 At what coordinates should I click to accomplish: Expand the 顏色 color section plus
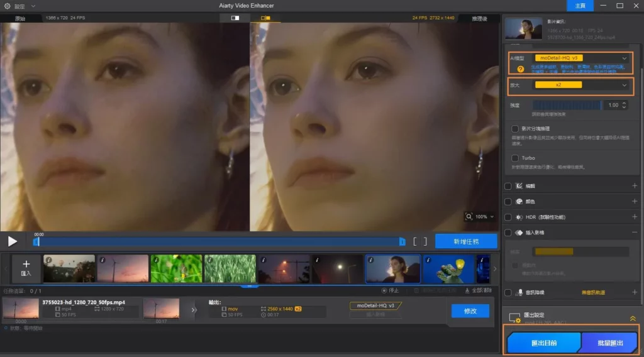point(634,202)
